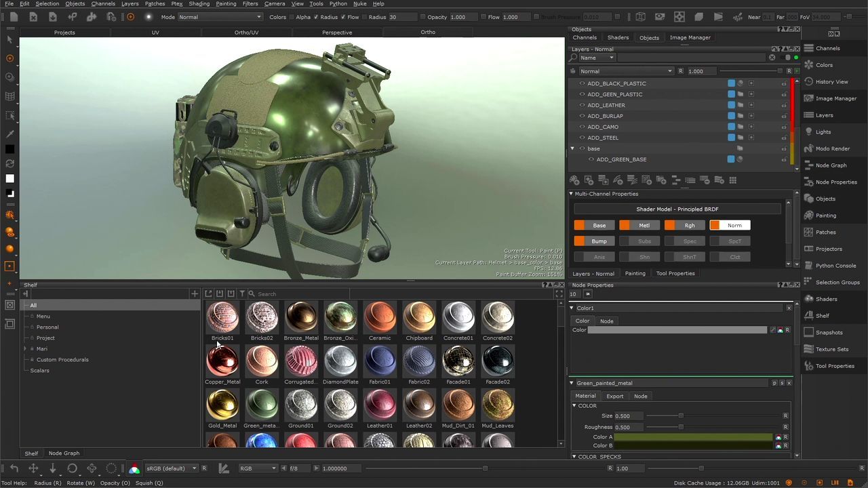Click the Python Console sidebar icon
Viewport: 868px width, 488px height.
[809, 266]
